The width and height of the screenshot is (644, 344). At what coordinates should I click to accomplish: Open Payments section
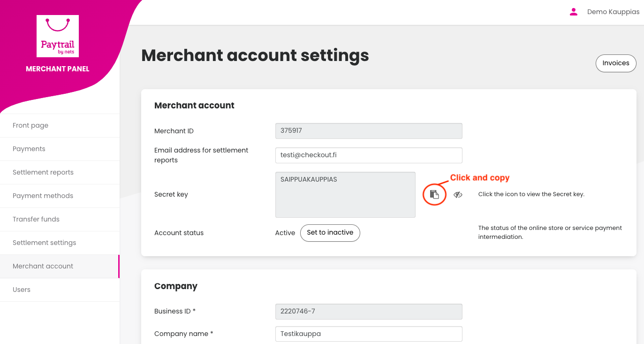click(60, 149)
